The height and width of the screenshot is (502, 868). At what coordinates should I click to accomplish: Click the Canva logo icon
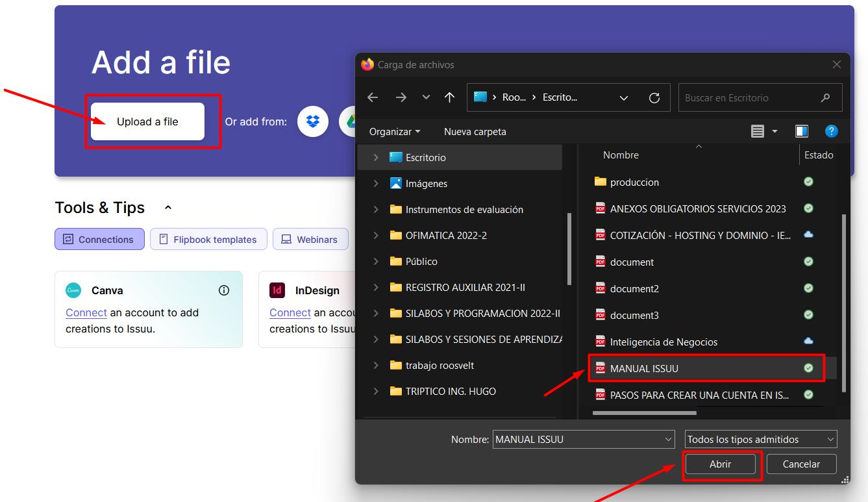click(73, 290)
